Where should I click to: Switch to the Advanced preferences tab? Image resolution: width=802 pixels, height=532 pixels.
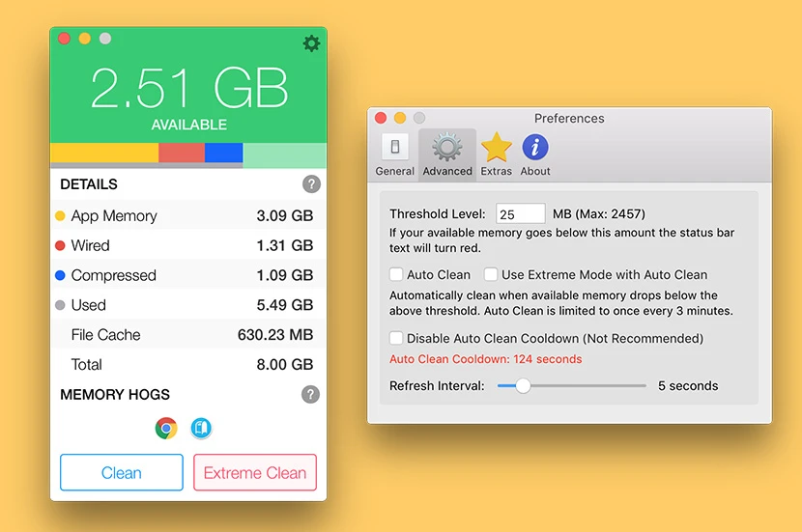pos(447,154)
